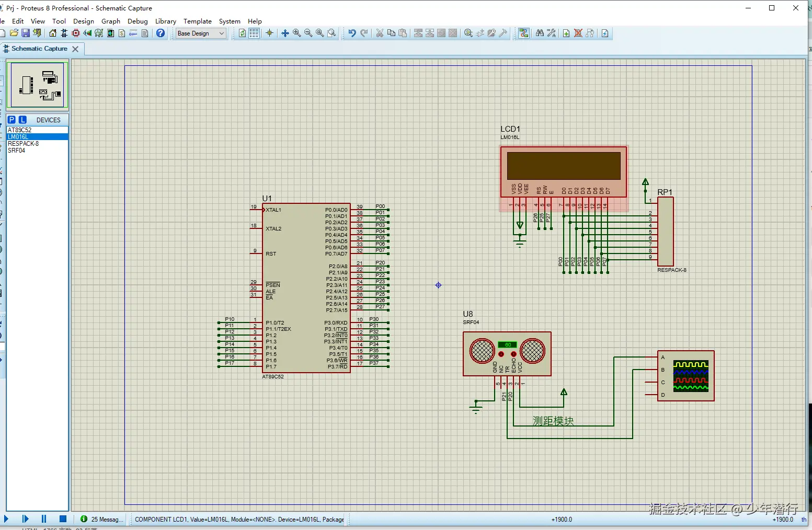Open the Library menu
Image resolution: width=812 pixels, height=530 pixels.
pos(165,21)
